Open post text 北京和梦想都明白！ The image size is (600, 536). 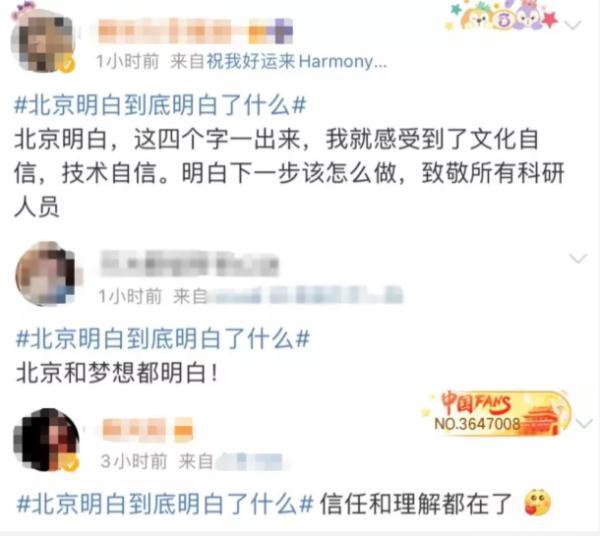117,373
